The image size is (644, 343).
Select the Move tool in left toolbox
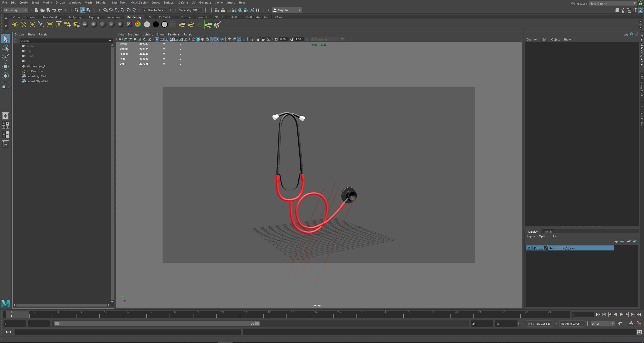[5, 67]
